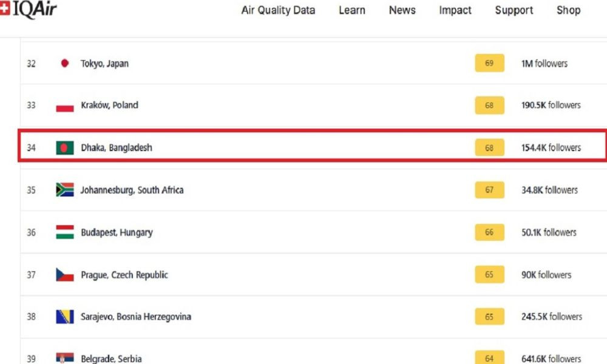Open Dhaka, Bangladesh city link
Viewport: 607px width, 364px height.
(x=117, y=148)
